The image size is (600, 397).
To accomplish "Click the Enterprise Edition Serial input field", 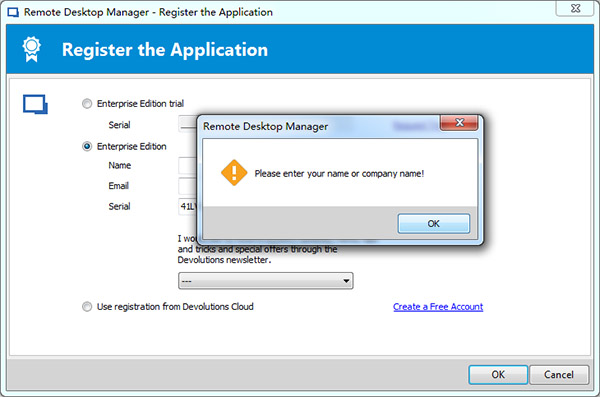I will (x=188, y=206).
